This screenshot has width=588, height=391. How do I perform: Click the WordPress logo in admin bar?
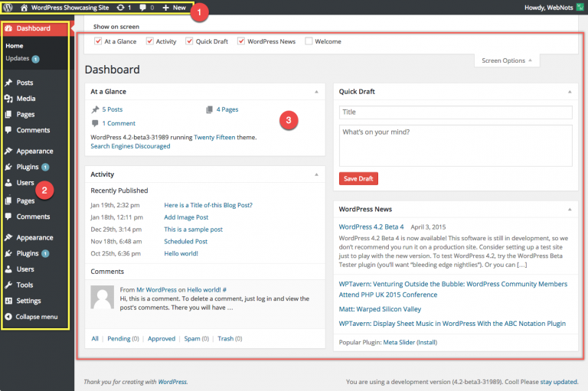(8, 8)
